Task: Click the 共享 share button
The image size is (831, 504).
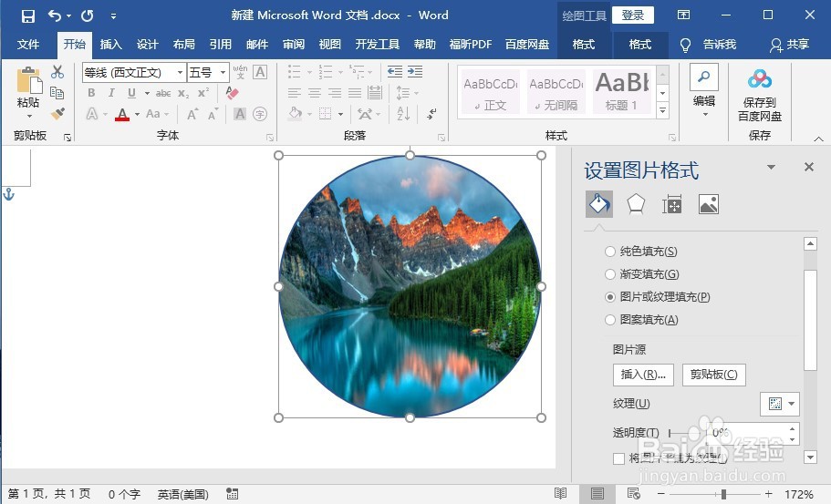Action: 790,45
